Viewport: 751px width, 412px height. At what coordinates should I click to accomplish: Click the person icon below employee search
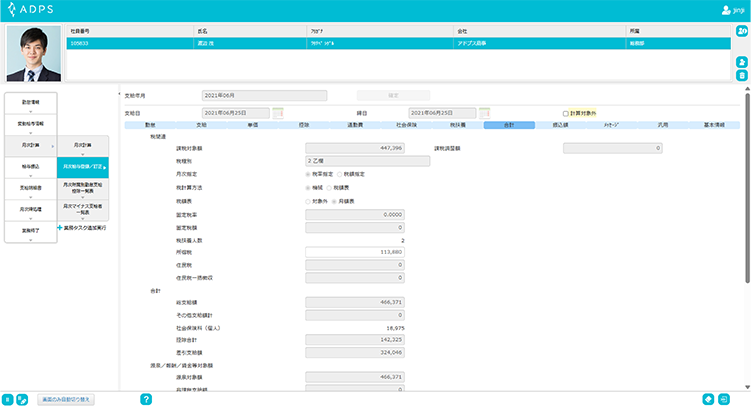pos(741,62)
